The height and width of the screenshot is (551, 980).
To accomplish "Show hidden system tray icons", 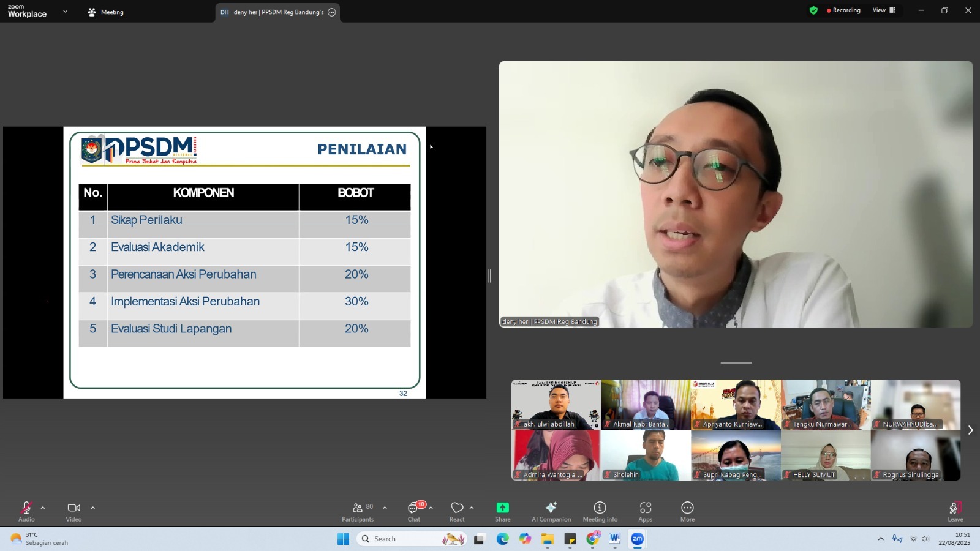I will coord(880,539).
